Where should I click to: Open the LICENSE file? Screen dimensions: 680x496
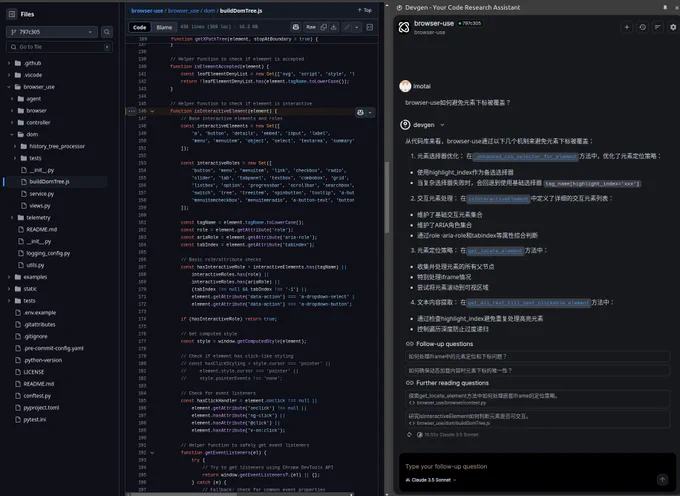tap(34, 372)
